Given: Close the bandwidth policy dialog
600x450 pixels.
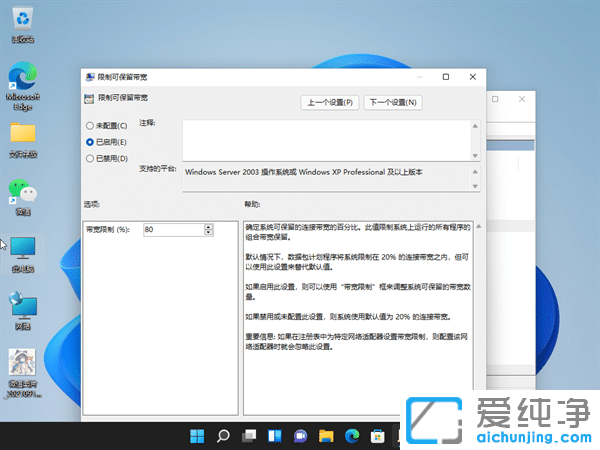Looking at the screenshot, I should coord(473,77).
